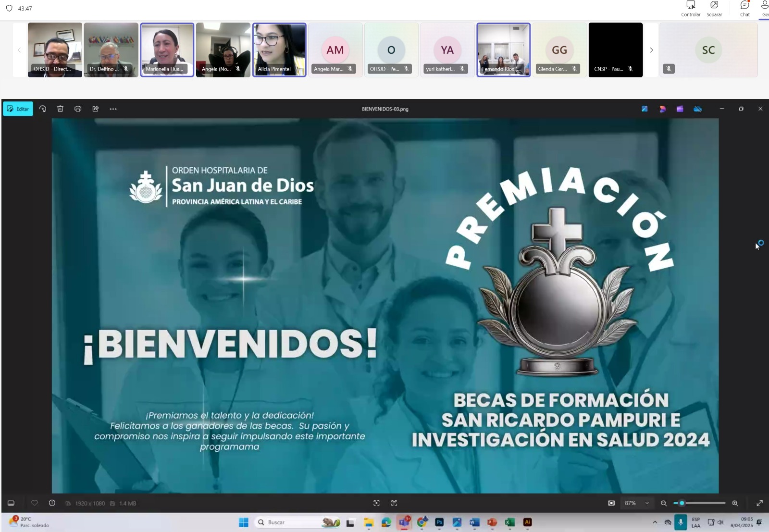Click the 1920 x 1080 dimensions text
The width and height of the screenshot is (769, 532).
(90, 504)
